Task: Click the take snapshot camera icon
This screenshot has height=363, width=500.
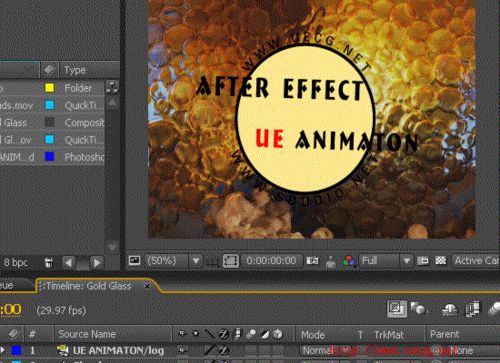Action: click(313, 261)
